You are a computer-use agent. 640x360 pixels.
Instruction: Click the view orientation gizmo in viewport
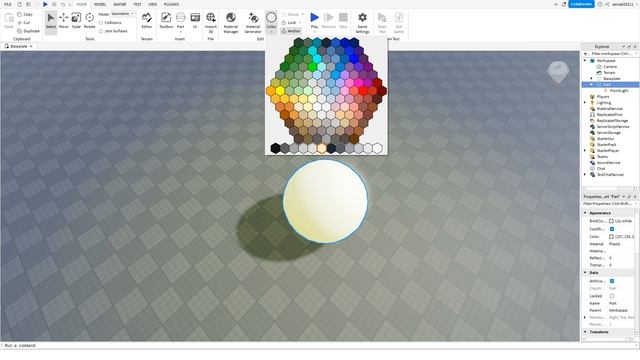click(x=558, y=71)
